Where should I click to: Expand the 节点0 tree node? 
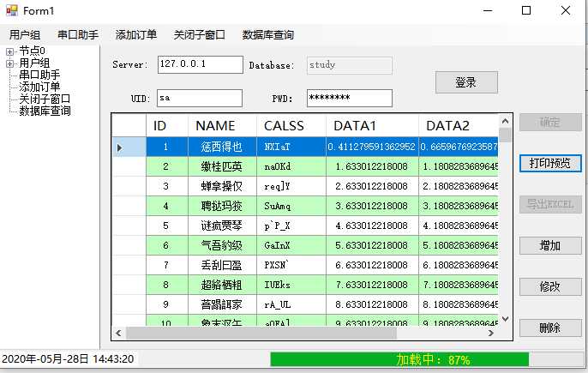[9, 51]
